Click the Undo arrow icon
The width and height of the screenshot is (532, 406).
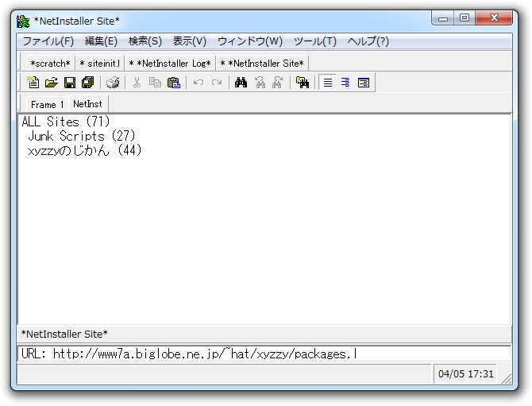coord(199,83)
